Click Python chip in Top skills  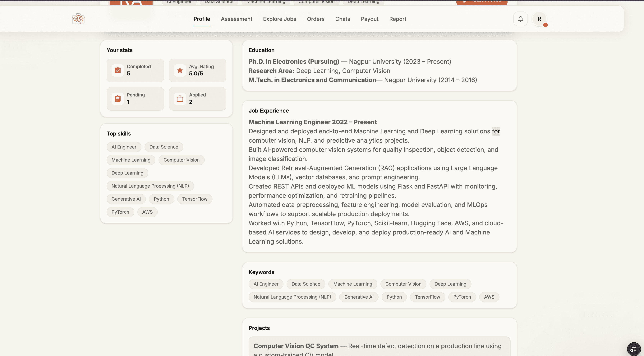[x=162, y=199]
